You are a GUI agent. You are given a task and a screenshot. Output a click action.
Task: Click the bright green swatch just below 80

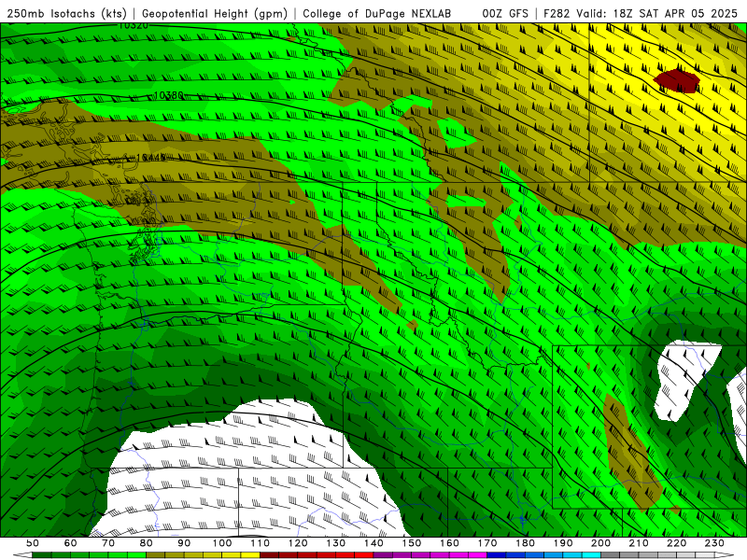tap(136, 555)
